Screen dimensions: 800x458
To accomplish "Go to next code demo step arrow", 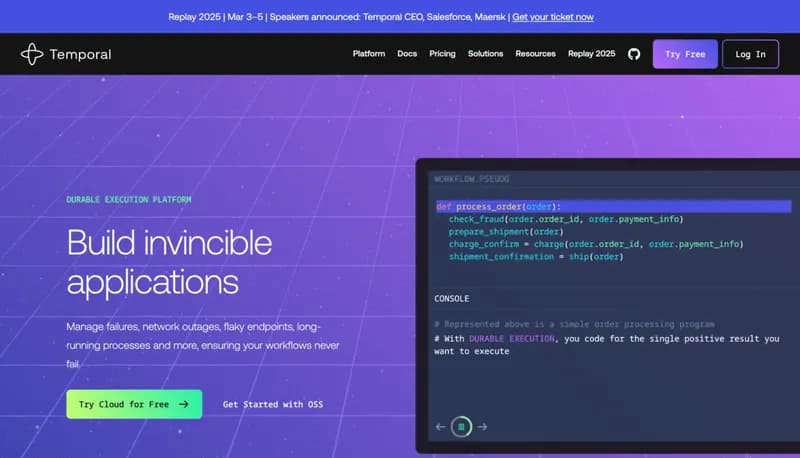I will 482,427.
